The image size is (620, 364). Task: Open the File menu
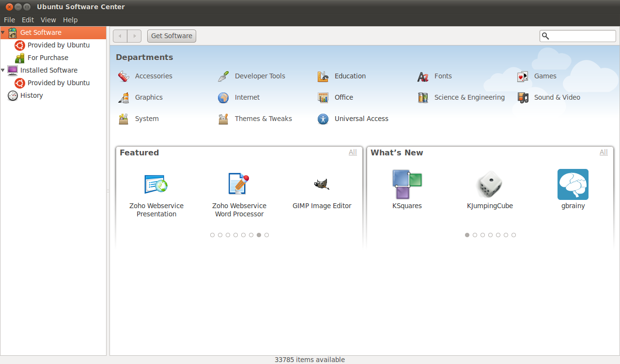click(9, 20)
